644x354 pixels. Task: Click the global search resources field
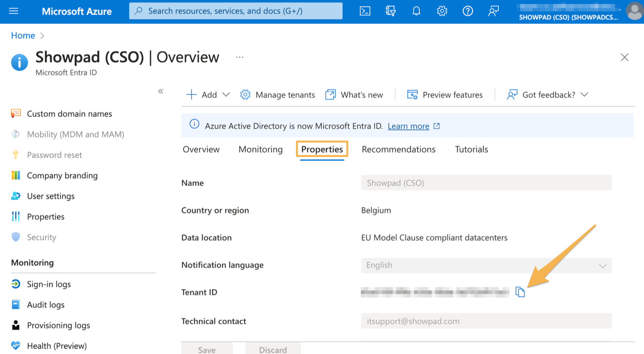[x=236, y=11]
